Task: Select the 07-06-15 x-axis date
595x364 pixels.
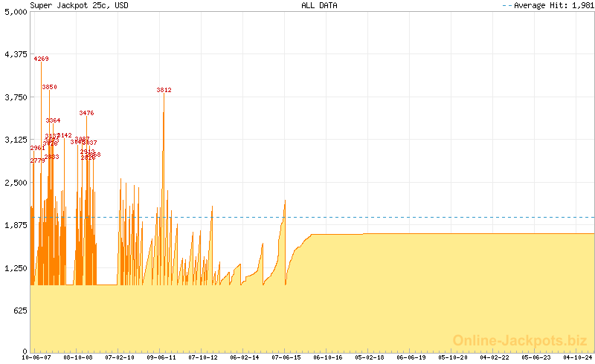Action: click(x=286, y=357)
